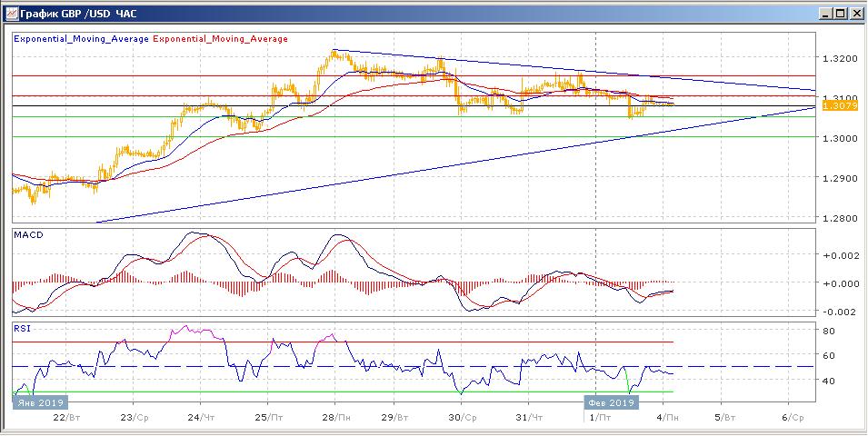
Task: Select the 25/Пт date on time axis
Action: point(267,417)
